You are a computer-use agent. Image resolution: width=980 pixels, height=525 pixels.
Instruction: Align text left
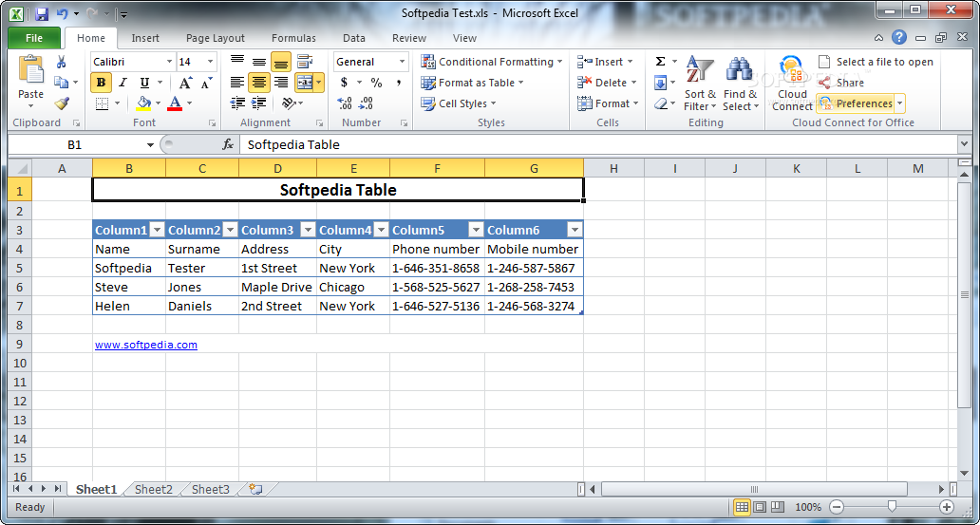pyautogui.click(x=237, y=83)
